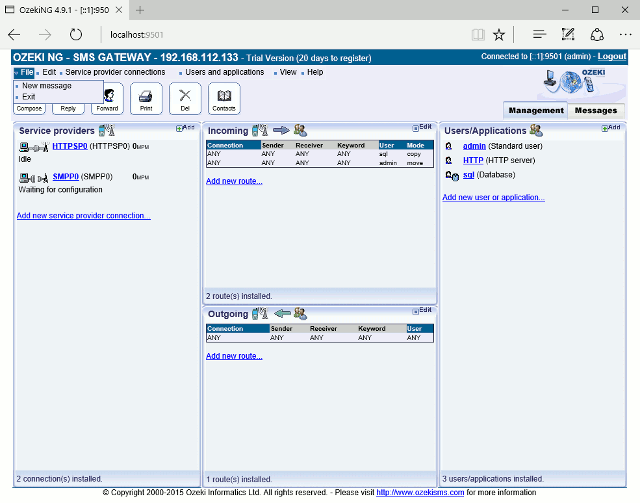Open the browser More actions ellipsis
640x503 pixels.
(x=625, y=35)
